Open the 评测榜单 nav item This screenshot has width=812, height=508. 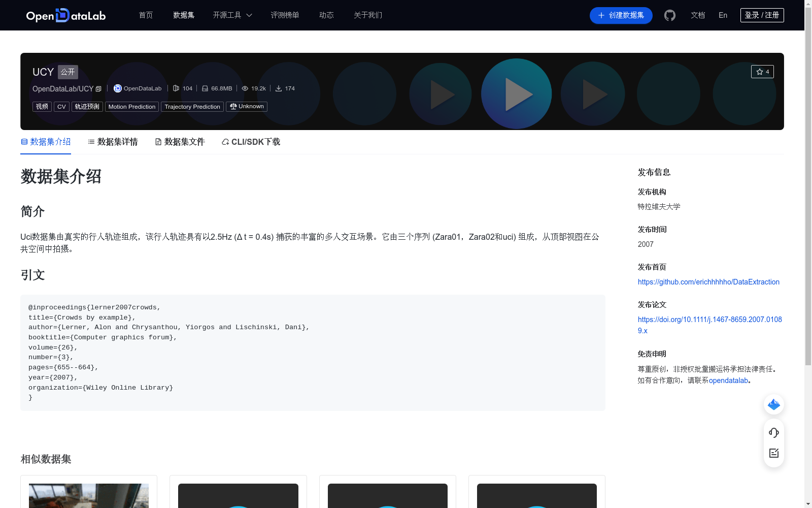click(x=285, y=15)
